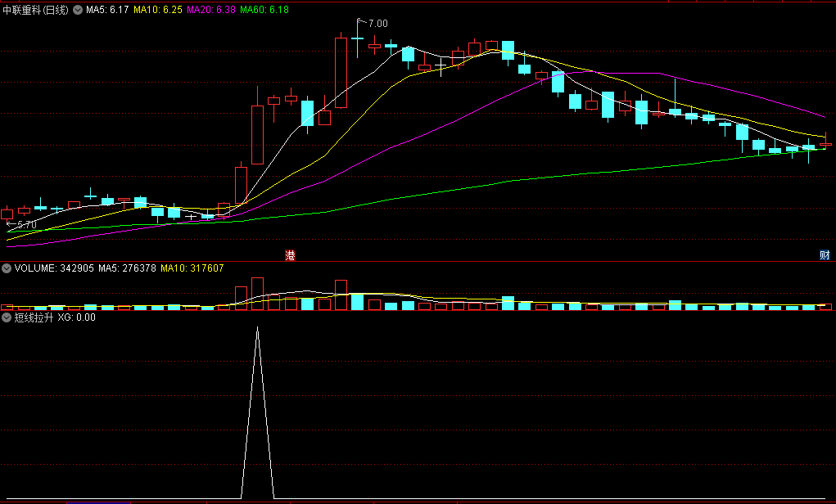Click the 5.70 low price annotation

click(27, 224)
